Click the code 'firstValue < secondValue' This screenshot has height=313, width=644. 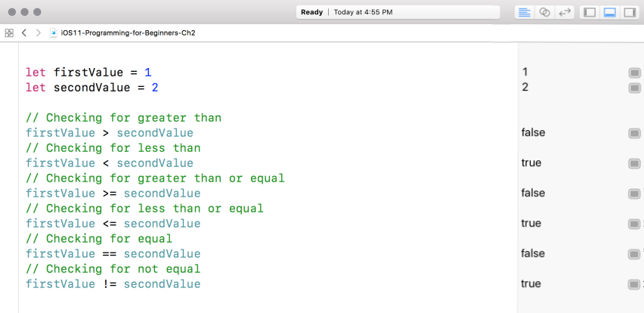[x=110, y=163]
